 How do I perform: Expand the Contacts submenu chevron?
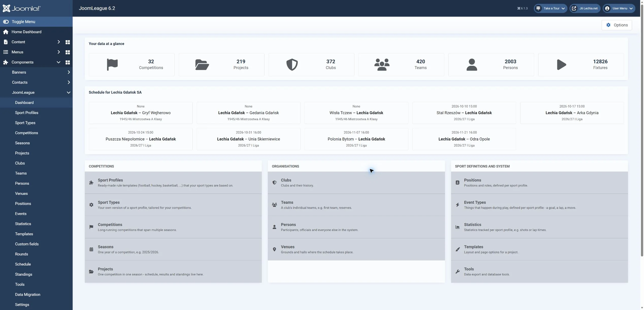click(69, 82)
